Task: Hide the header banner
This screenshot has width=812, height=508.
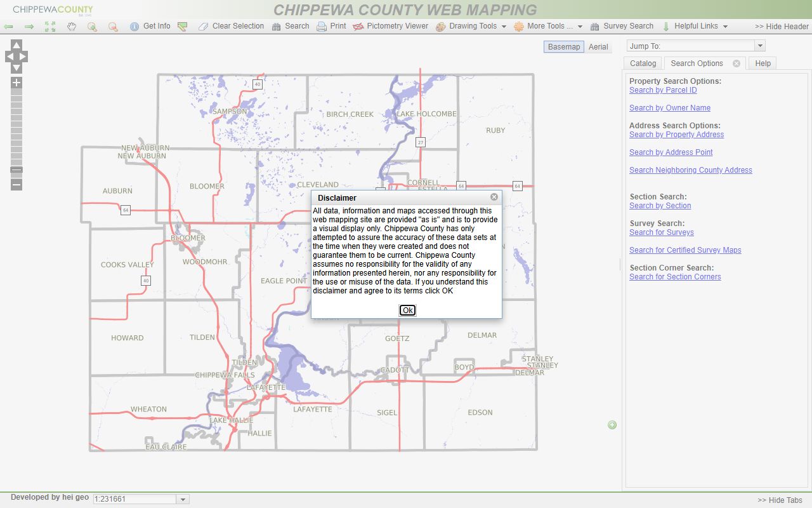Action: pyautogui.click(x=782, y=27)
